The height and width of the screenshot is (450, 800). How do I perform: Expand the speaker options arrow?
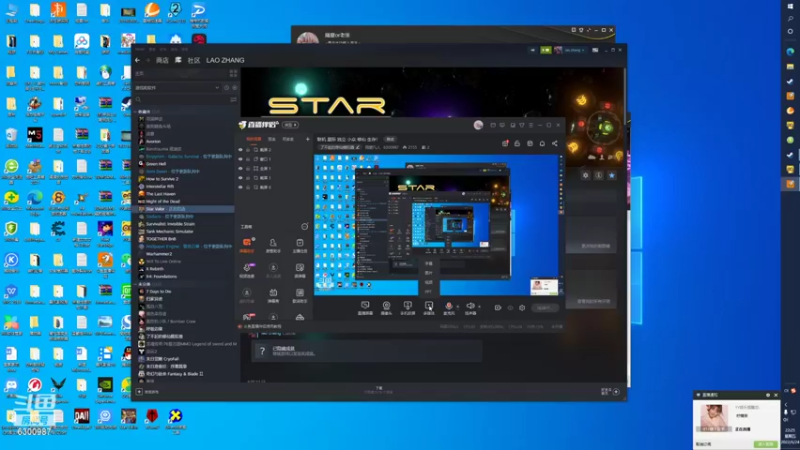479,307
